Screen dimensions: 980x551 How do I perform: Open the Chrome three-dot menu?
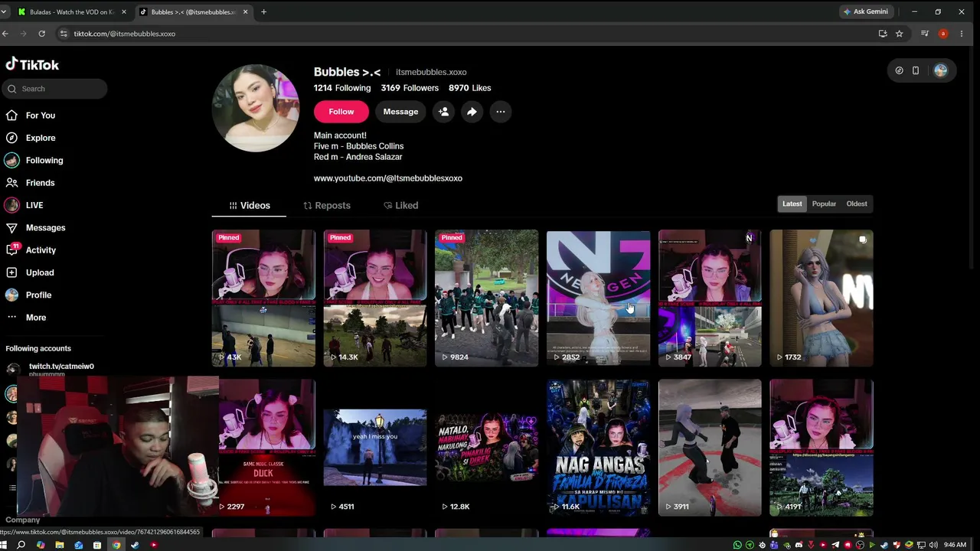click(962, 34)
